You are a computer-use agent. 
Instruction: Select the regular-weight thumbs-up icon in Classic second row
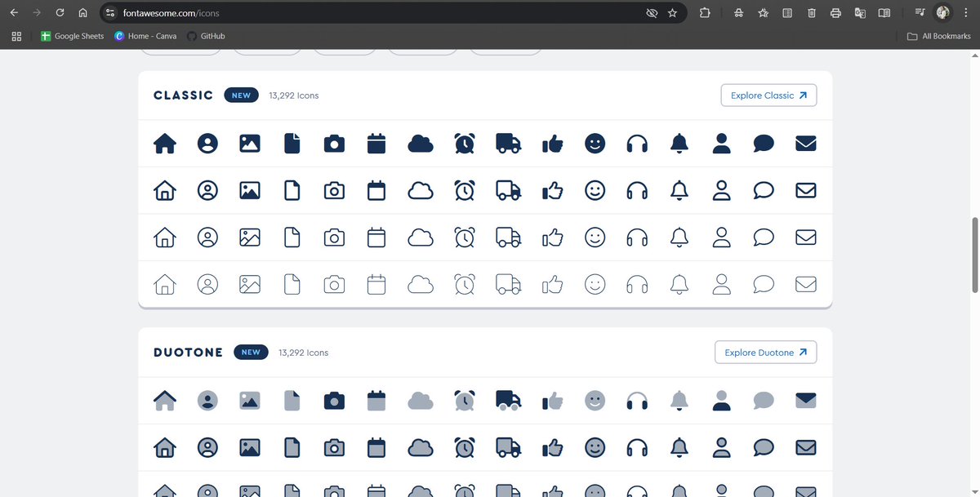tap(553, 191)
